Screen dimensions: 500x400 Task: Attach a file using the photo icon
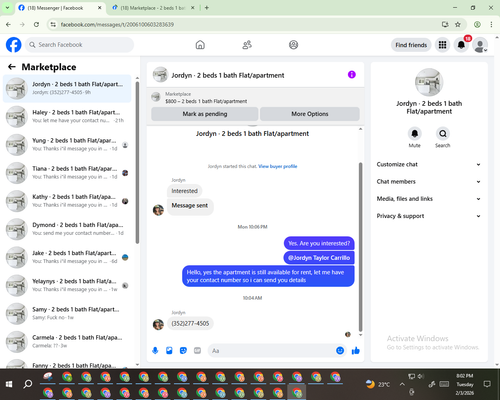169,351
